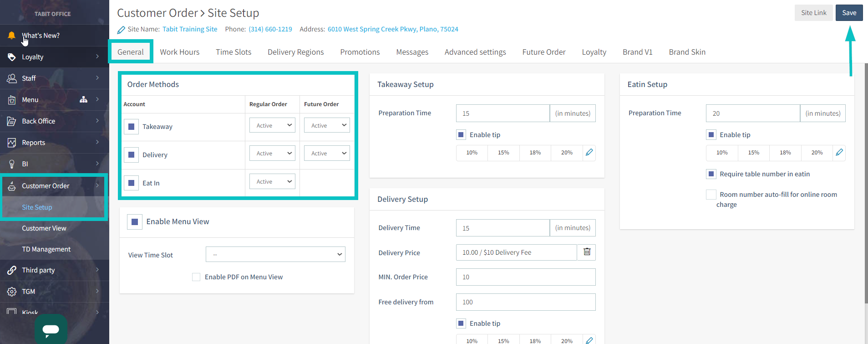Toggle Enable tip in Delivery Setup

tap(461, 323)
